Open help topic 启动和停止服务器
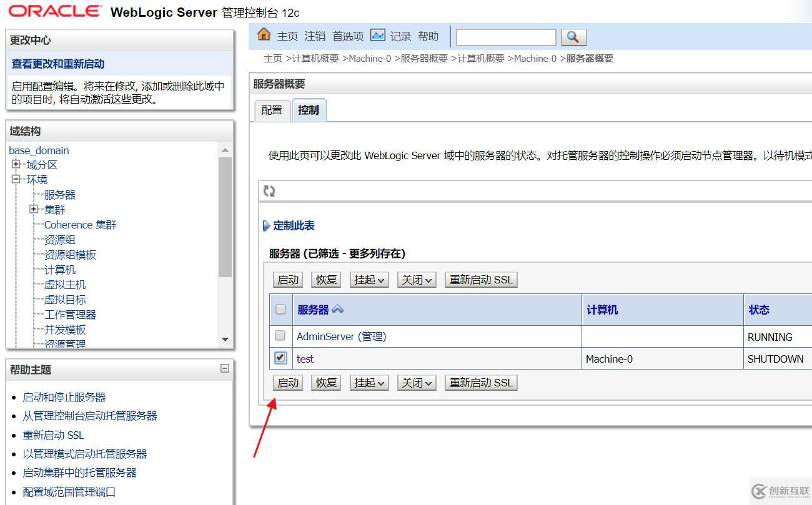This screenshot has width=812, height=505. click(x=64, y=397)
